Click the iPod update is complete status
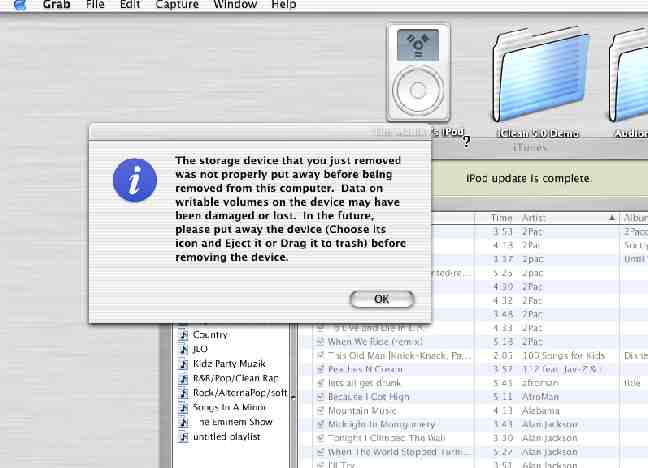The image size is (648, 468). tap(528, 178)
